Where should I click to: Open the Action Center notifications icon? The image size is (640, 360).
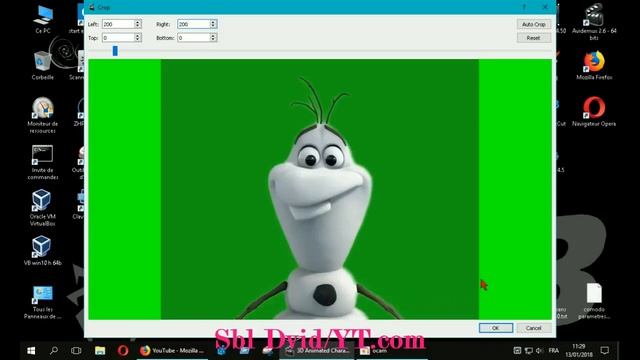point(605,351)
